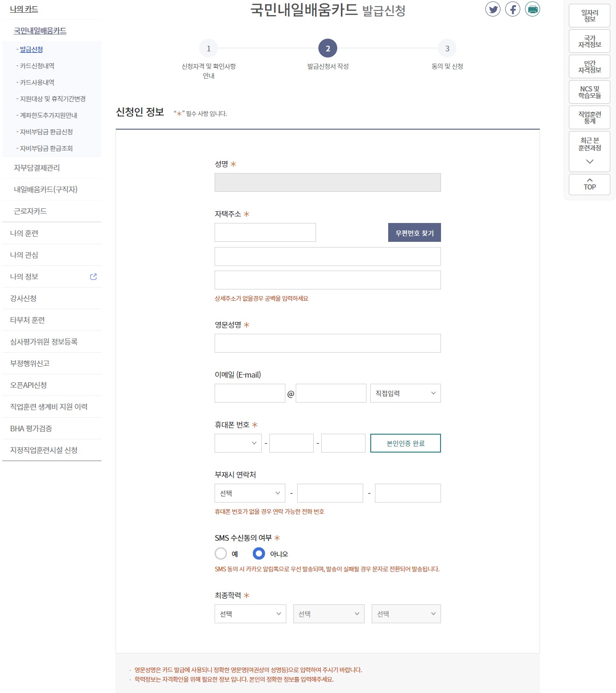This screenshot has width=616, height=693.
Task: Open 민간 자격정보 quick menu
Action: pos(590,66)
